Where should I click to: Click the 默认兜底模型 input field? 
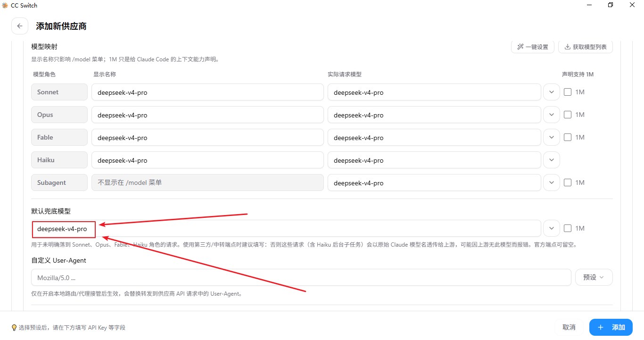[286, 229]
